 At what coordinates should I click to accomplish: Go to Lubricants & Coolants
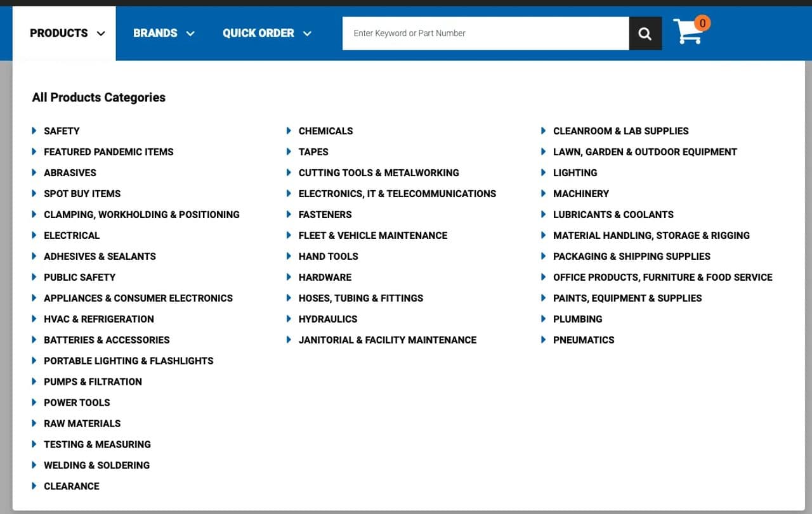tap(613, 215)
